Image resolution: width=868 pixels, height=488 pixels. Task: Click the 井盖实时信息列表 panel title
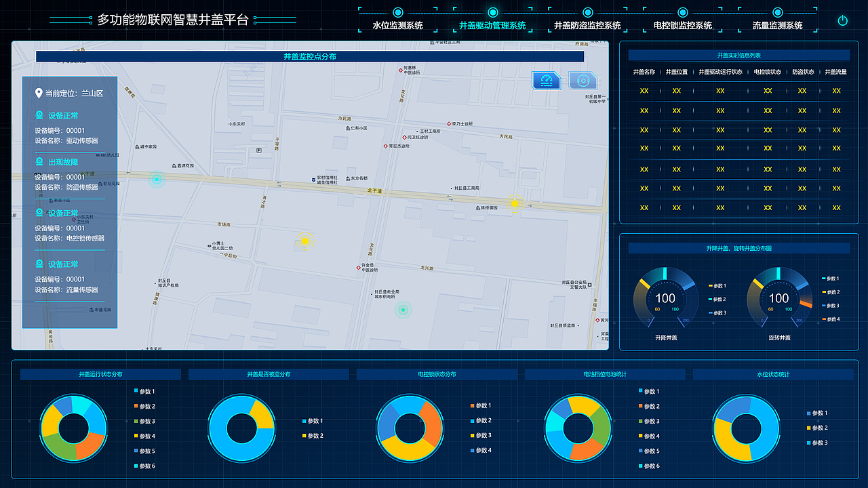(x=739, y=55)
